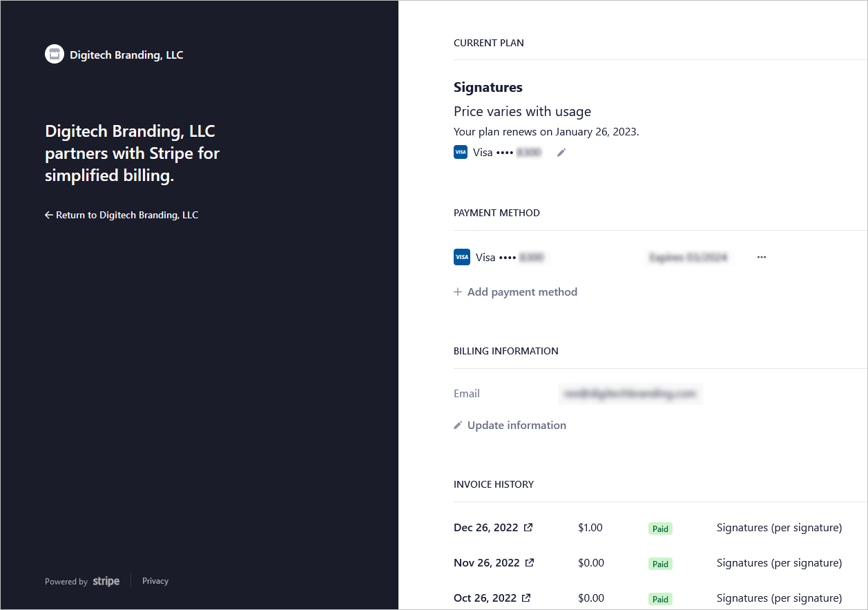Click the Email label in Billing Information
868x610 pixels.
tap(467, 394)
